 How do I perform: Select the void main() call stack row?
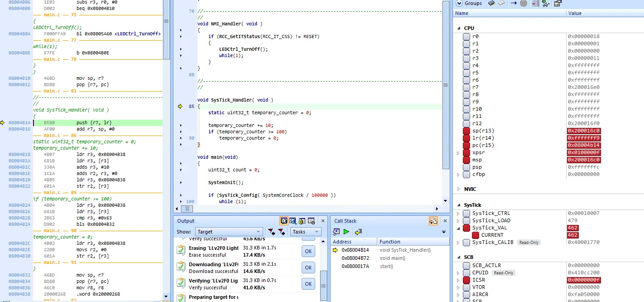pos(390,258)
